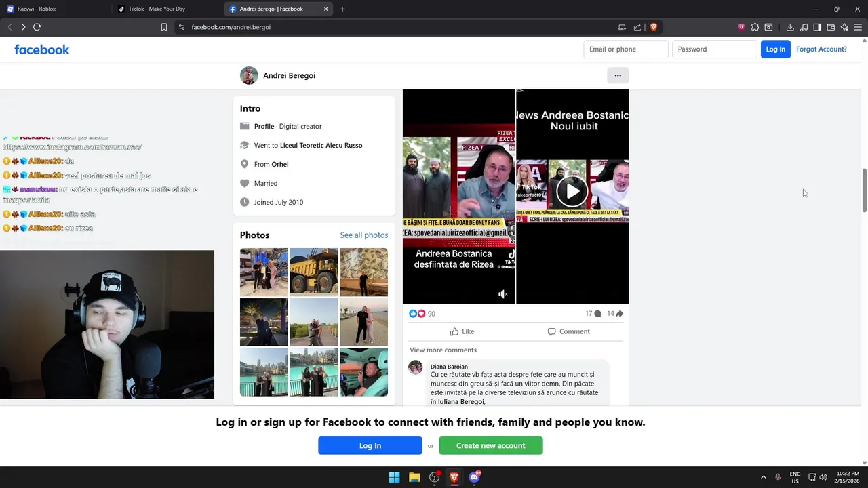
Task: Click the Comment button
Action: click(568, 331)
